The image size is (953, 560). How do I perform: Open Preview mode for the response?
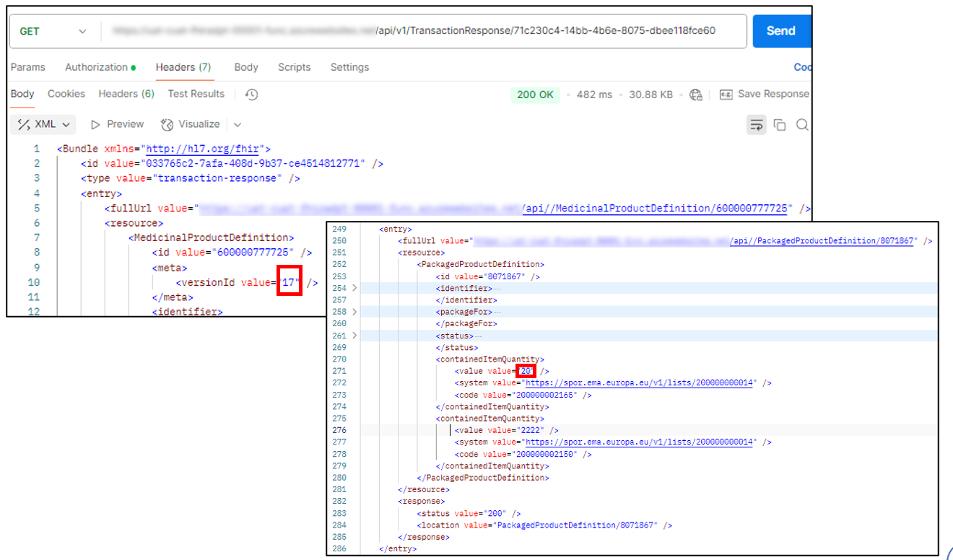(118, 124)
